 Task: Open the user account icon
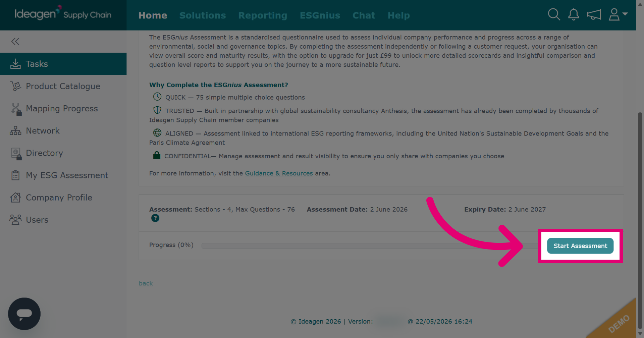point(614,14)
